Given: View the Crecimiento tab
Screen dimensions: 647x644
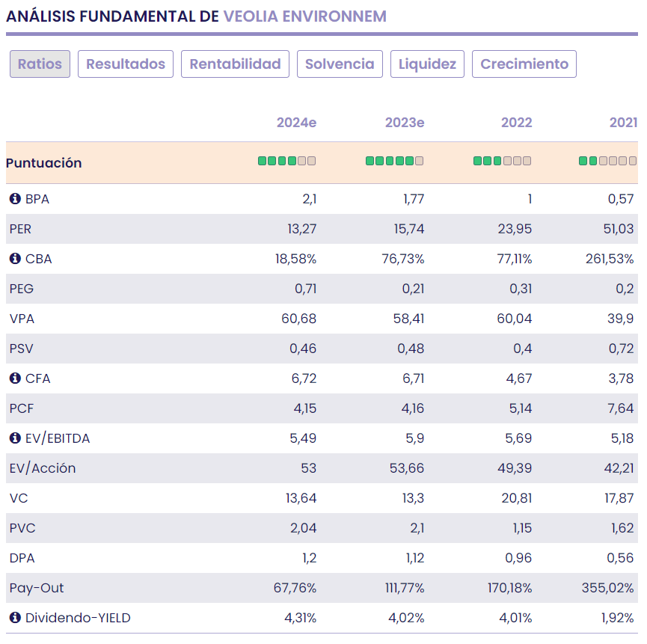Looking at the screenshot, I should pos(524,64).
